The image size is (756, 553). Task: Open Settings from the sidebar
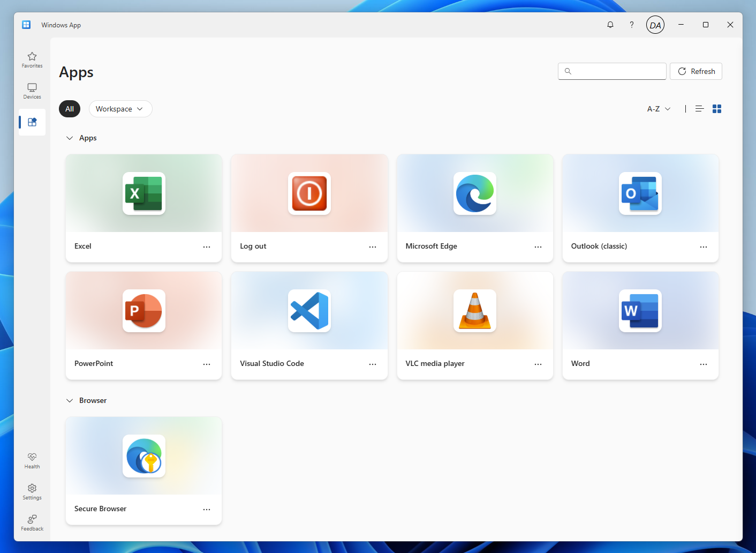coord(32,491)
